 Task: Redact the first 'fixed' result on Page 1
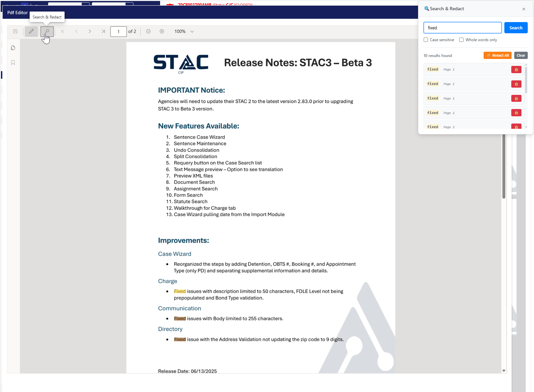point(516,70)
